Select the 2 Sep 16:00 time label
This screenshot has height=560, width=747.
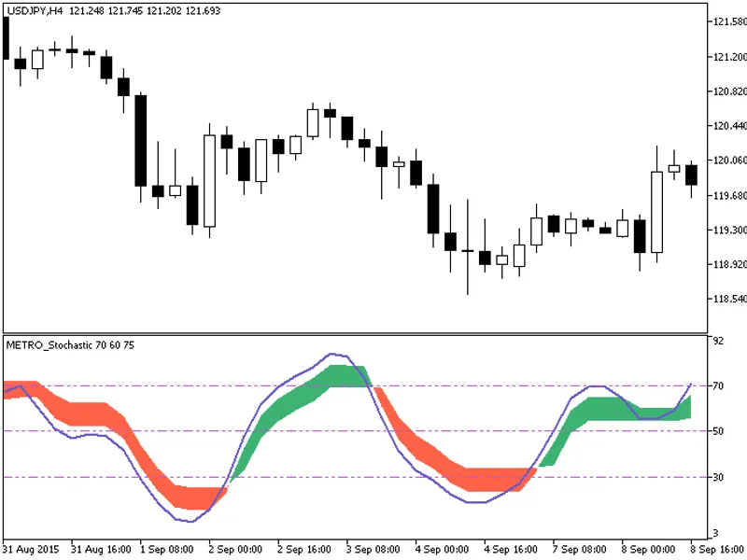point(304,550)
